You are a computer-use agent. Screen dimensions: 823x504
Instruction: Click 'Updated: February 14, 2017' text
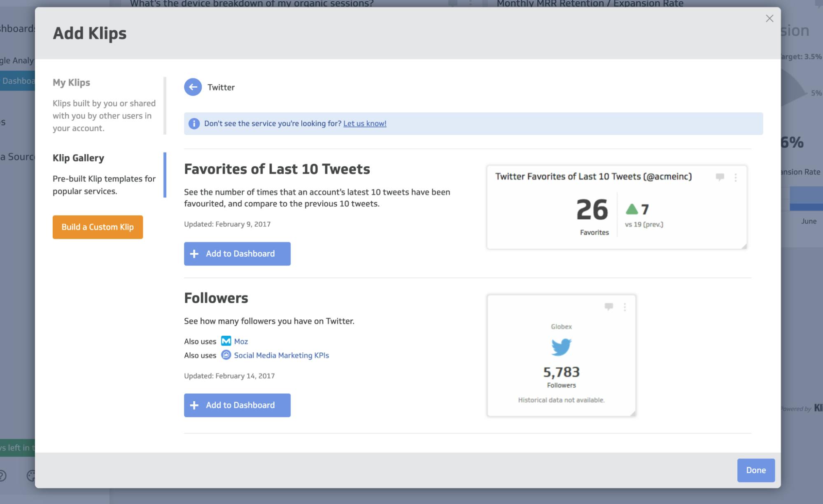(229, 376)
